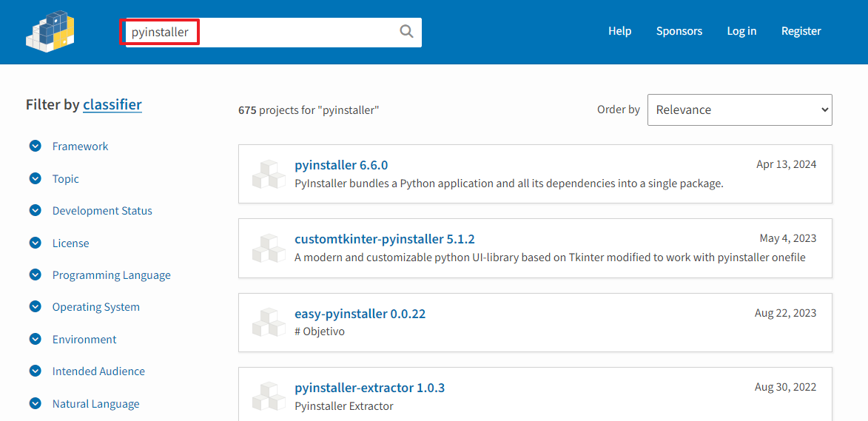
Task: Click the Environment filter label
Action: pos(84,339)
